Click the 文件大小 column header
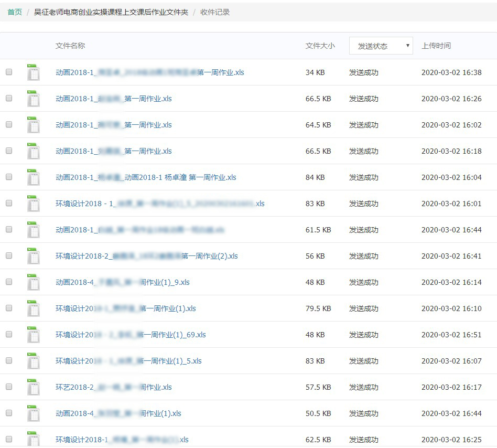 coord(320,46)
